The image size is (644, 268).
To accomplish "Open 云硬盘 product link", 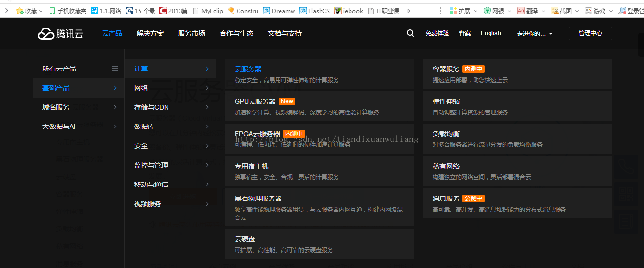I will 320,244.
